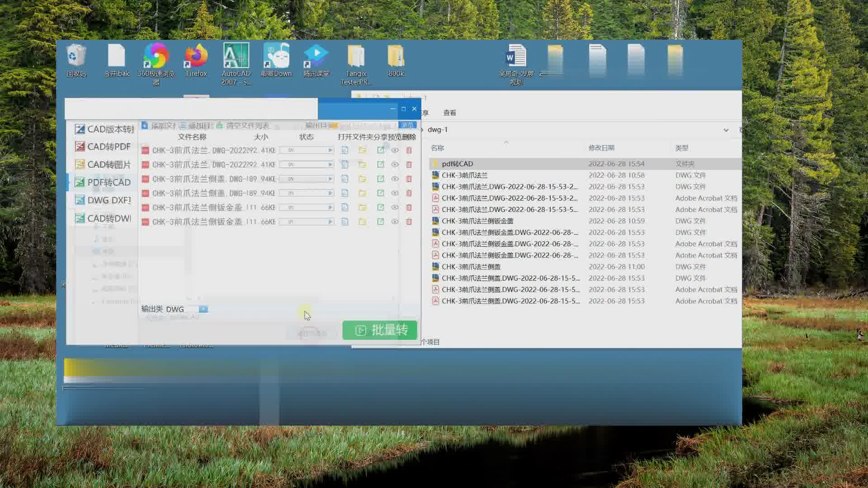Open the 查看 tab in Explorer
This screenshot has width=868, height=488.
[x=449, y=113]
